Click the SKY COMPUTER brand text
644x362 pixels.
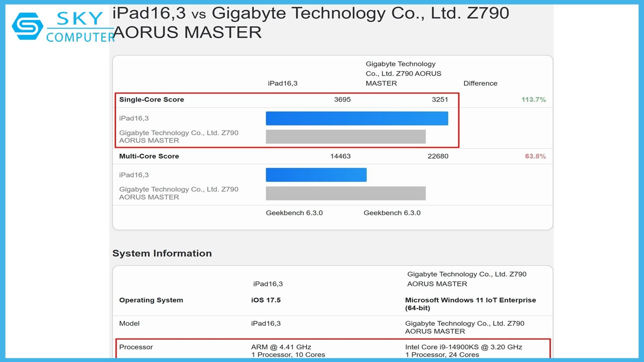80,28
